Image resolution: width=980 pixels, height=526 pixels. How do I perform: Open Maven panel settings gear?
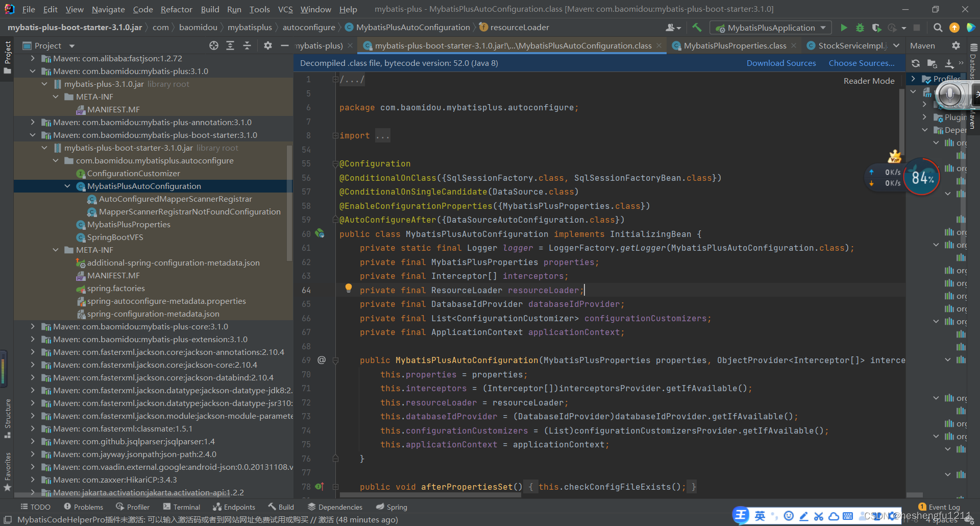[x=956, y=46]
